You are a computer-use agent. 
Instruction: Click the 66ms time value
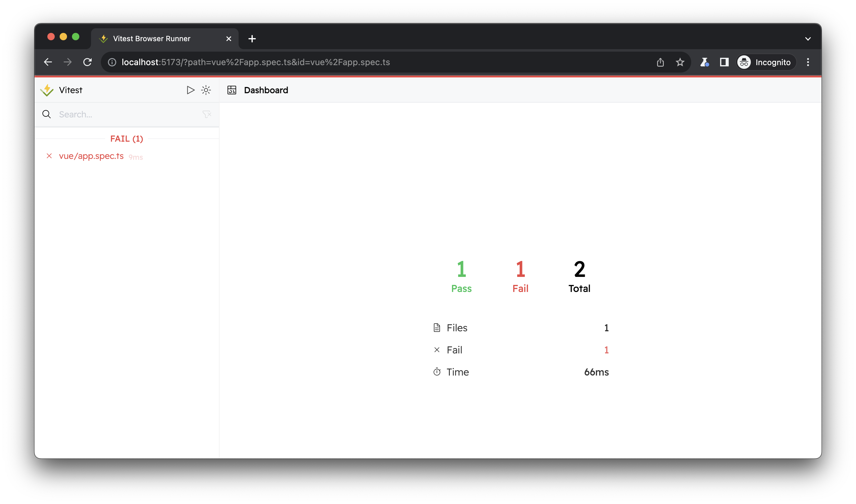point(596,372)
